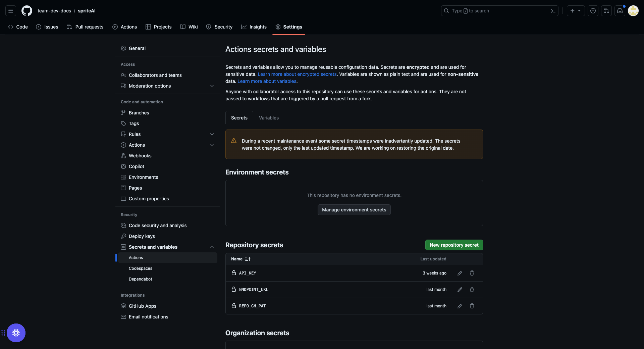Expand the Moderation options section
Viewport: 644px width, 349px height.
click(212, 86)
